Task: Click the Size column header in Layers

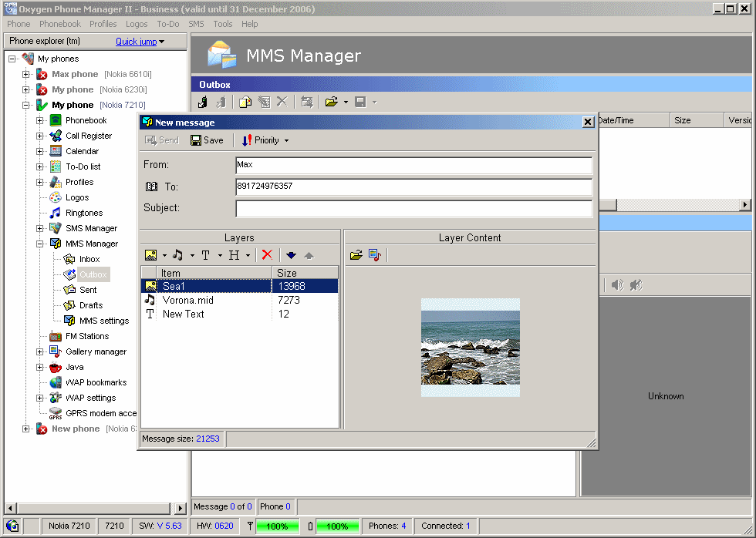Action: (305, 273)
